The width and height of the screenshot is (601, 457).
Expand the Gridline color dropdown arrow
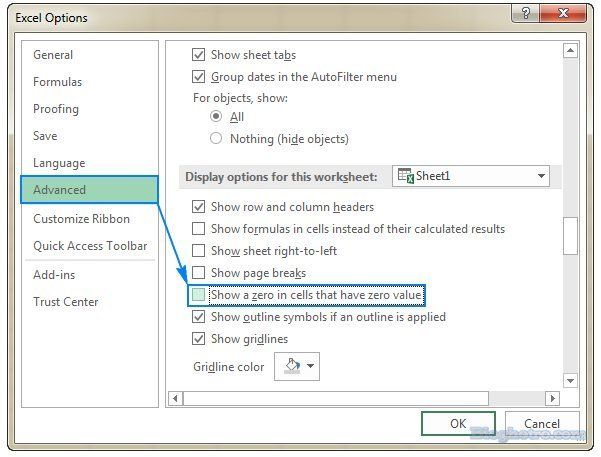(311, 367)
